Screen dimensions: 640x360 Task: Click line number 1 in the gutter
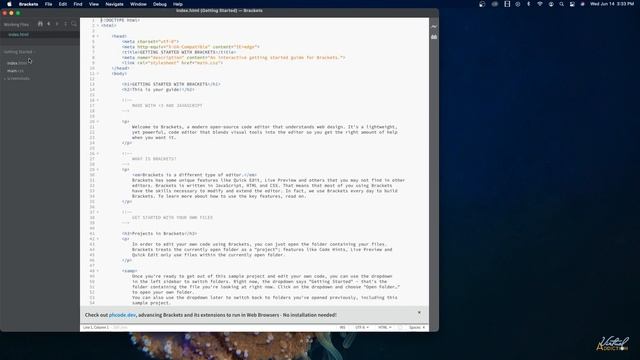tap(93, 20)
